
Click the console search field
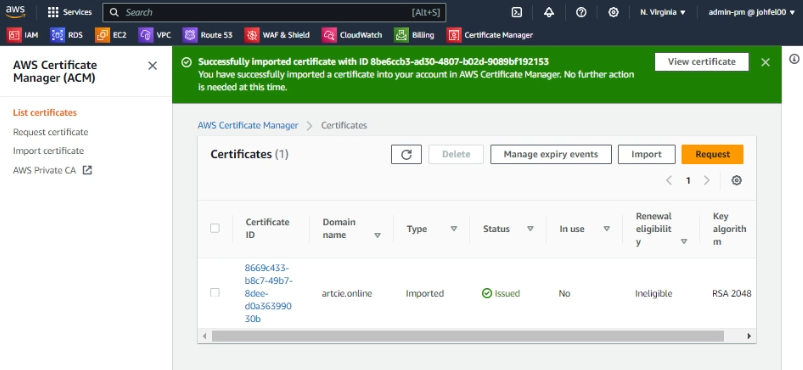click(x=274, y=12)
